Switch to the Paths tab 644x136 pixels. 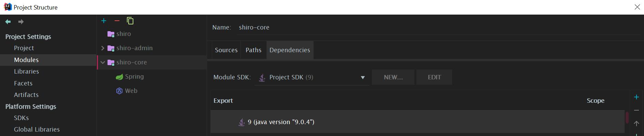coord(253,50)
